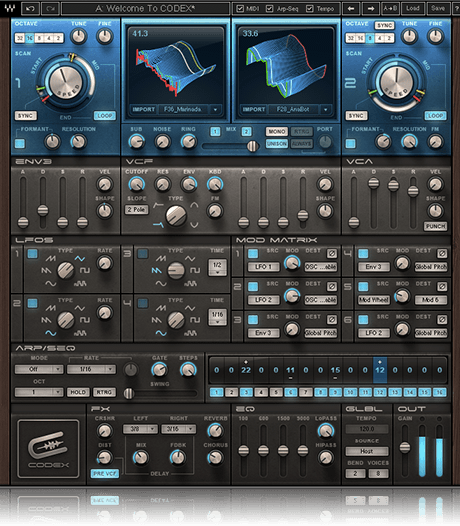Click the Waves logo icon
The image size is (460, 526).
9,8
